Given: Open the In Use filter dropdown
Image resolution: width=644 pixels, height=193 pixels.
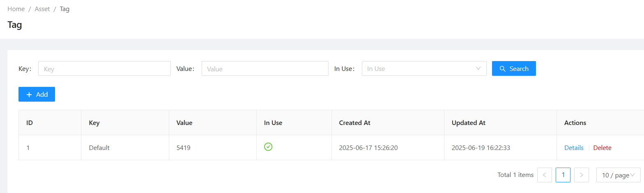Looking at the screenshot, I should pyautogui.click(x=419, y=69).
